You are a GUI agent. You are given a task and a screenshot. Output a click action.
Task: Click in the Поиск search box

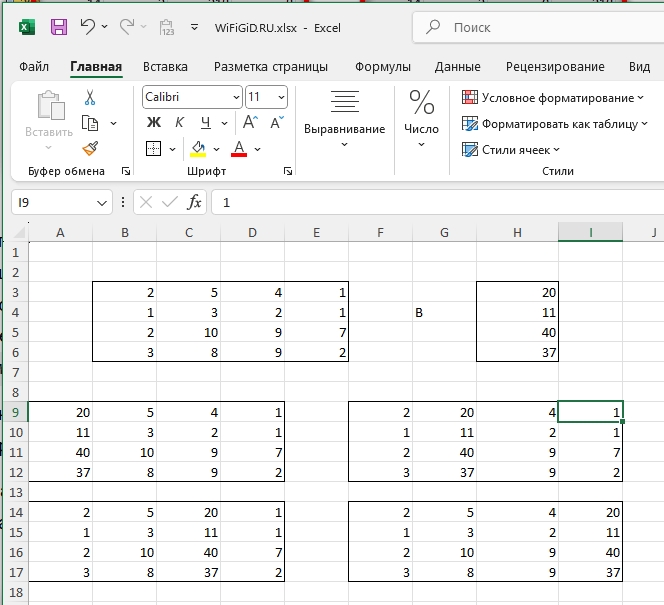[x=538, y=28]
